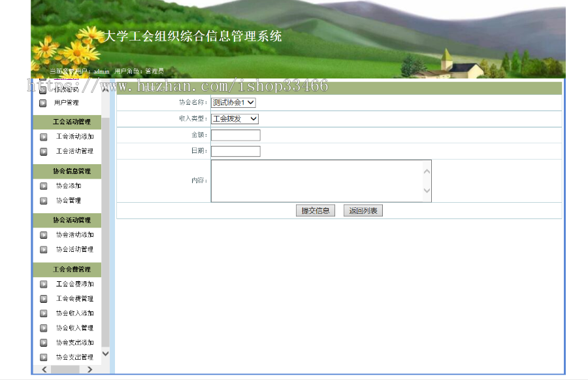This screenshot has height=380, width=588.
Task: Click the icon beside 工会会费添加
Action: click(43, 285)
